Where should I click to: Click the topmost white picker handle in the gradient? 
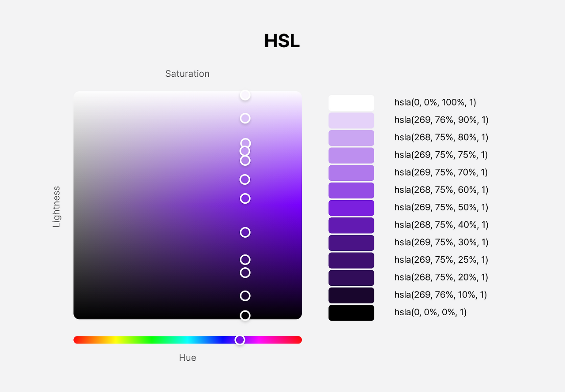tap(245, 95)
